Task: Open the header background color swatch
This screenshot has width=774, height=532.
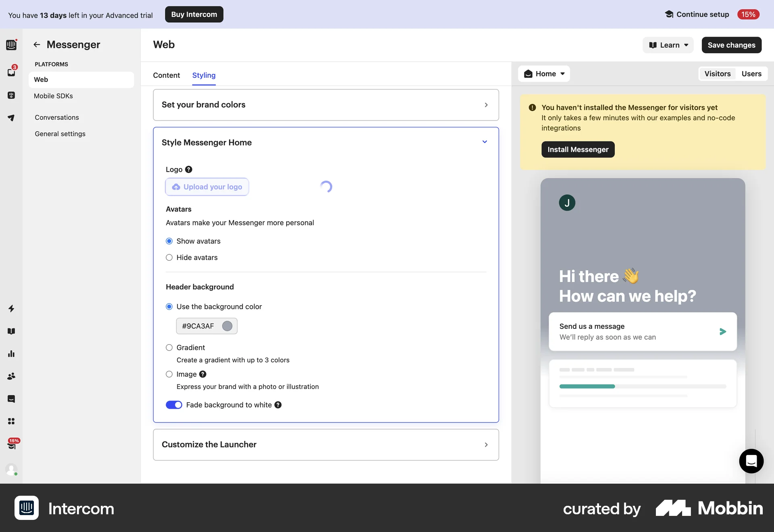Action: click(x=227, y=326)
